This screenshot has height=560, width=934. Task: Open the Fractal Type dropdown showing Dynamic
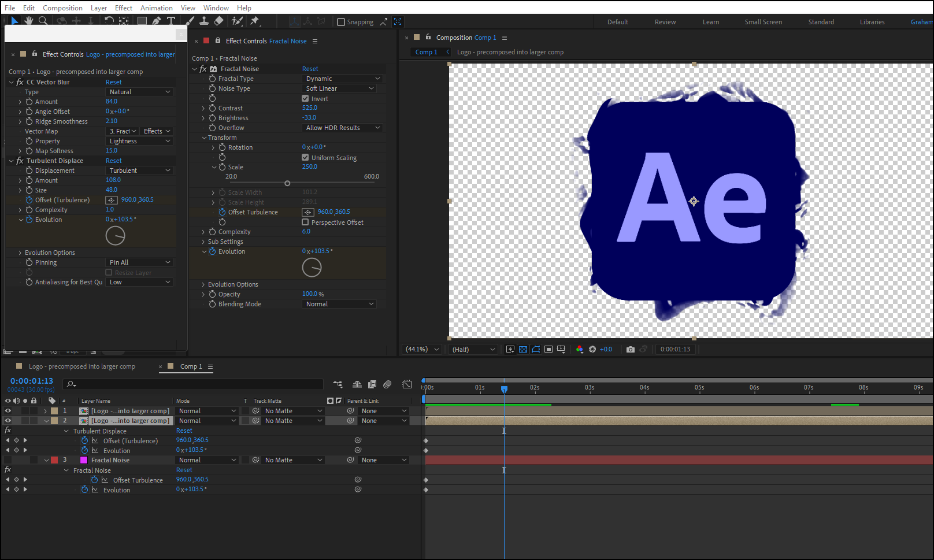[342, 79]
